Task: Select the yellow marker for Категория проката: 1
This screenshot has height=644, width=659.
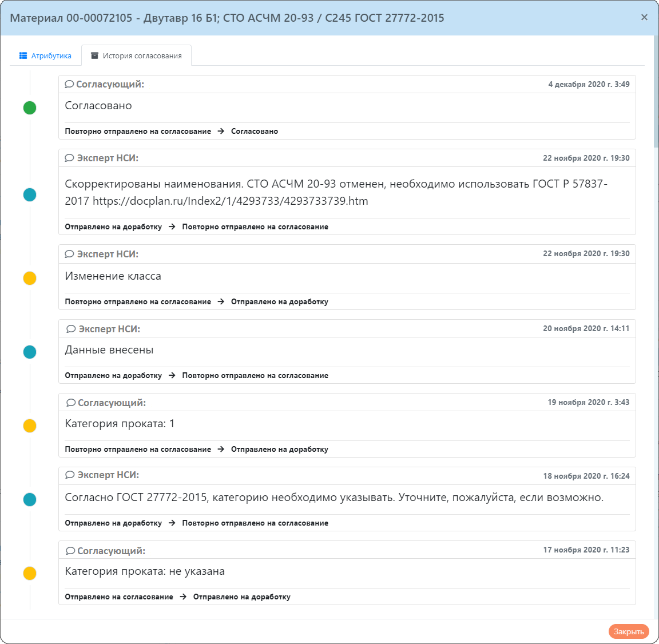Action: point(30,426)
